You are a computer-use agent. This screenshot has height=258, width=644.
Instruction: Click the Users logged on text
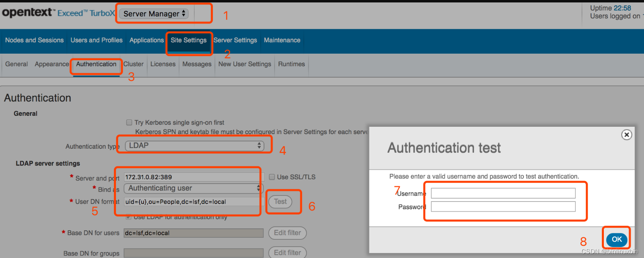pos(615,16)
